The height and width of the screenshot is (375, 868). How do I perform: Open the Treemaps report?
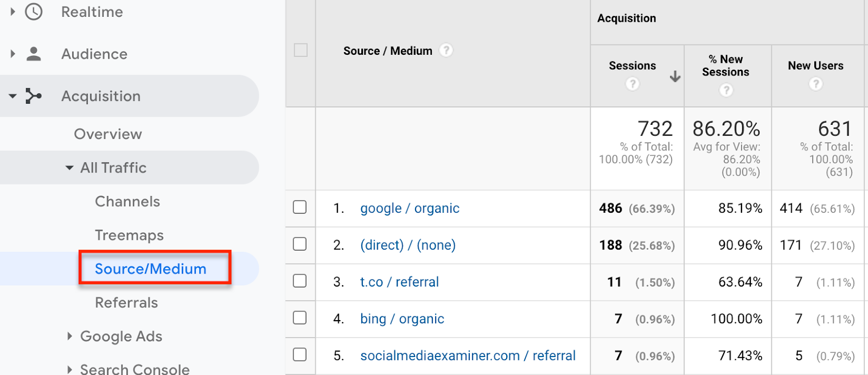(x=129, y=235)
